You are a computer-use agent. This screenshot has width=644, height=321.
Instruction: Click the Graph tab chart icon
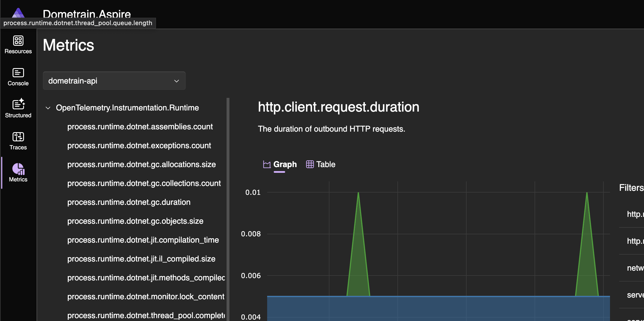[267, 165]
